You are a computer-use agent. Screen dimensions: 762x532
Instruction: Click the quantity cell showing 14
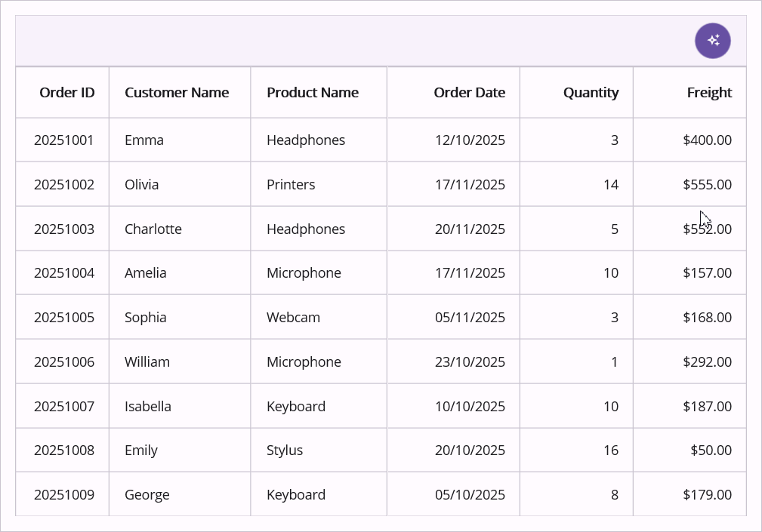tap(610, 185)
